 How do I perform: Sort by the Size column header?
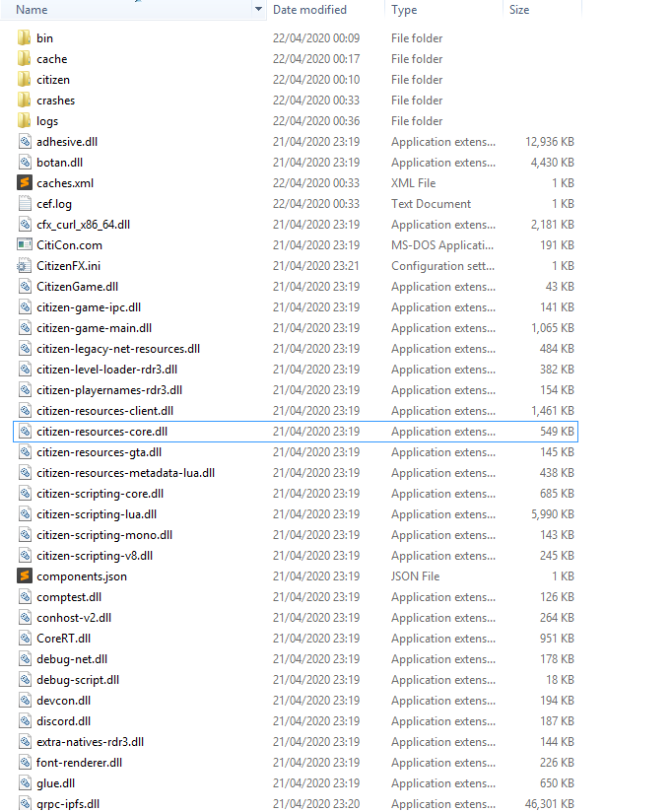click(519, 9)
